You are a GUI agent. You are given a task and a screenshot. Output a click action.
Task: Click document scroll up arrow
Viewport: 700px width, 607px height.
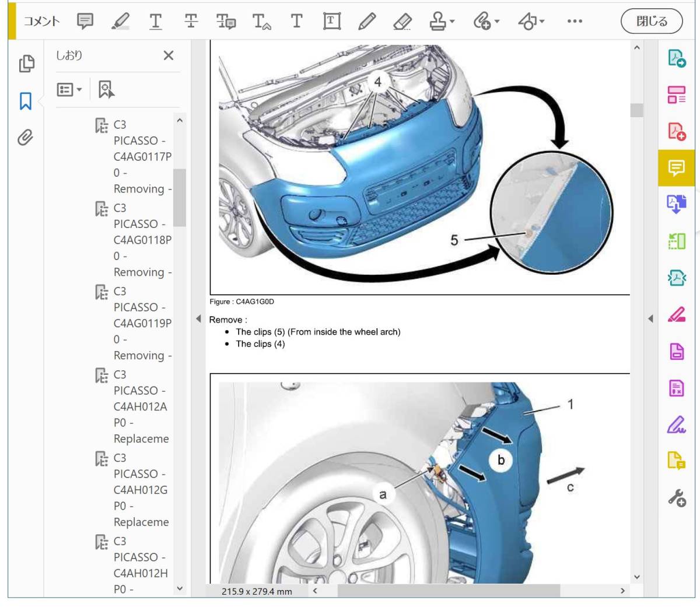(x=636, y=48)
